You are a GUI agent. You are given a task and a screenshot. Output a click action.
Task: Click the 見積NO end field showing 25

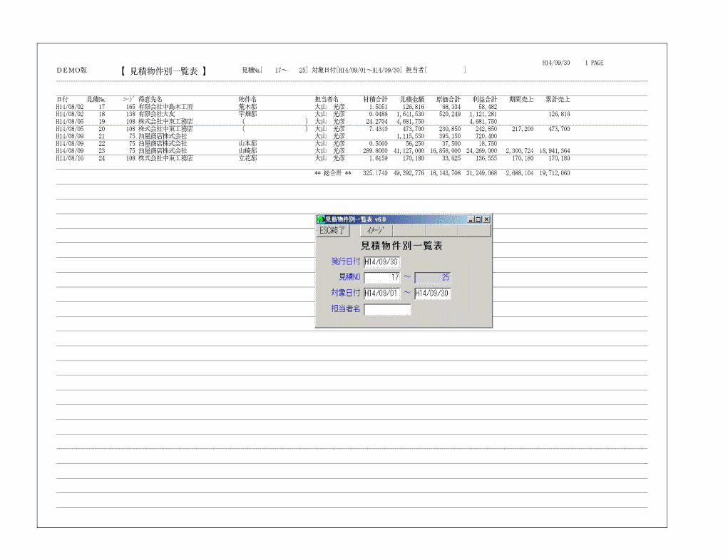[432, 277]
